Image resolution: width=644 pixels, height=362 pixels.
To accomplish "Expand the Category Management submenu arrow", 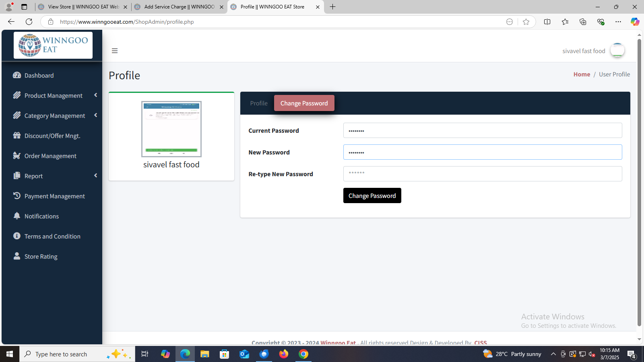I will click(x=96, y=115).
